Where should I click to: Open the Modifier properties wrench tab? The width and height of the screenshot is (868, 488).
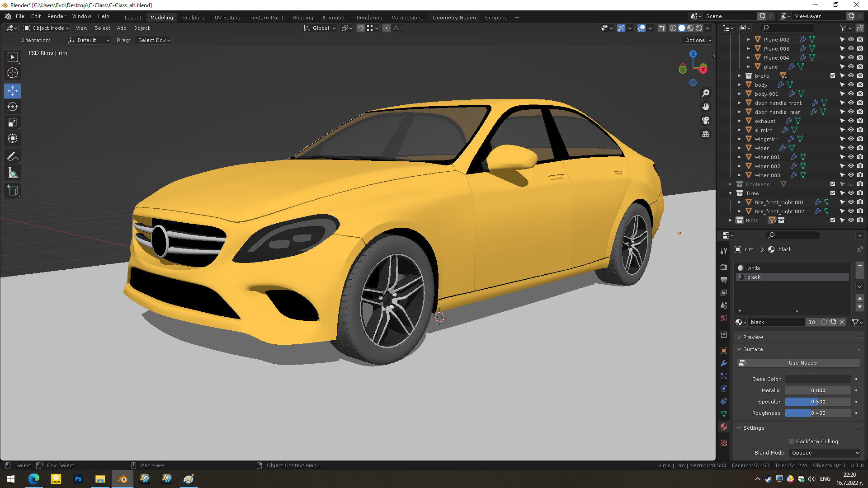(x=724, y=363)
